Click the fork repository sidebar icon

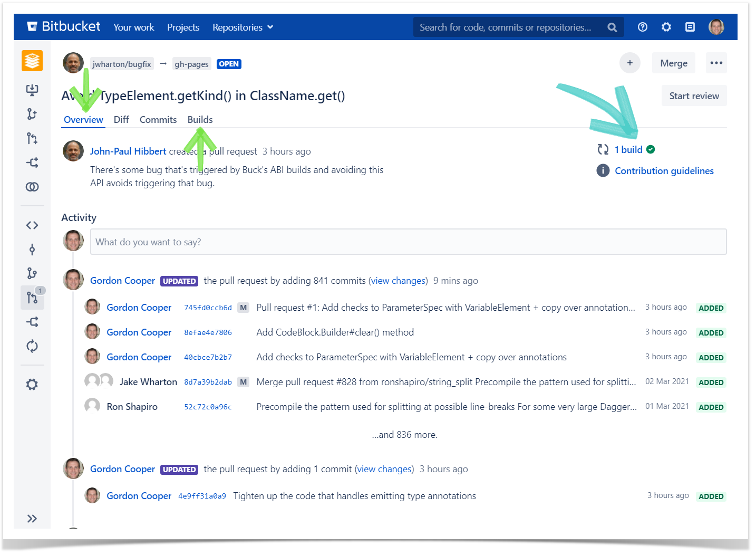[x=32, y=162]
